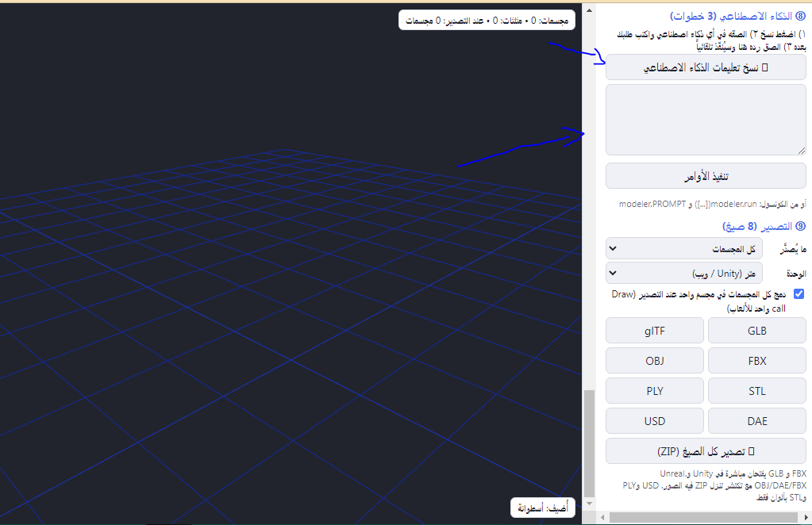Click the مجسمات stats label in viewport
Viewport: 812px width, 525px height.
(487, 20)
